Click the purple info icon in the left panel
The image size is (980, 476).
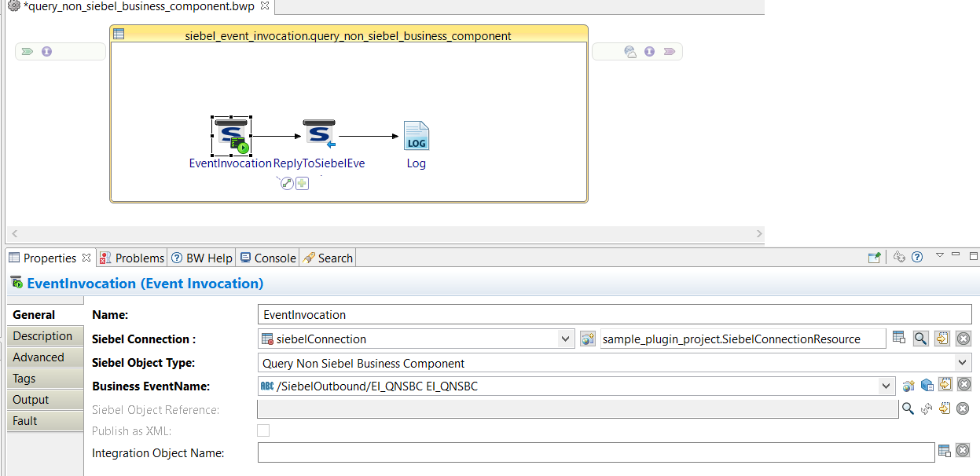[x=46, y=52]
